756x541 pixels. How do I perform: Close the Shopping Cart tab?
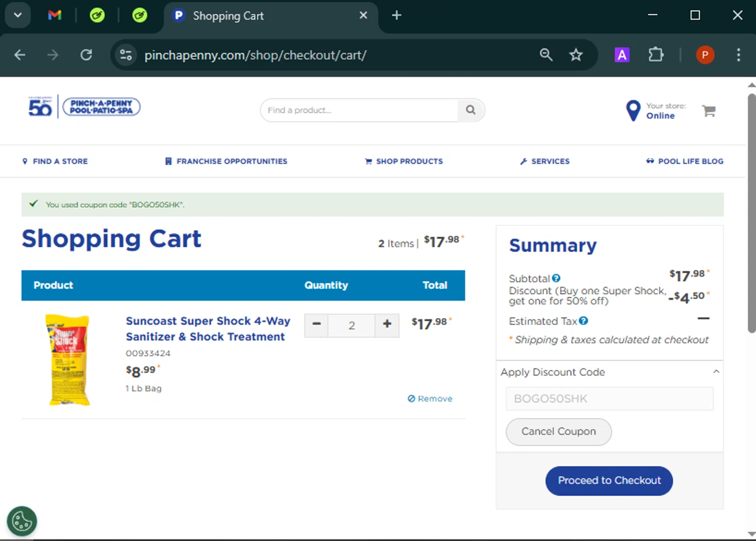363,16
